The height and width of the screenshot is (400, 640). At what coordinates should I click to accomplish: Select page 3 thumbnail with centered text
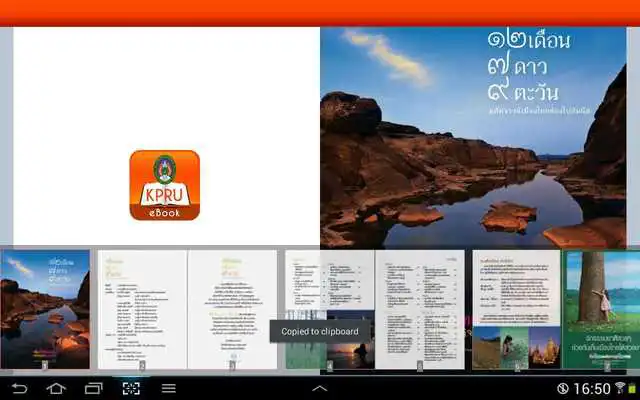(232, 309)
